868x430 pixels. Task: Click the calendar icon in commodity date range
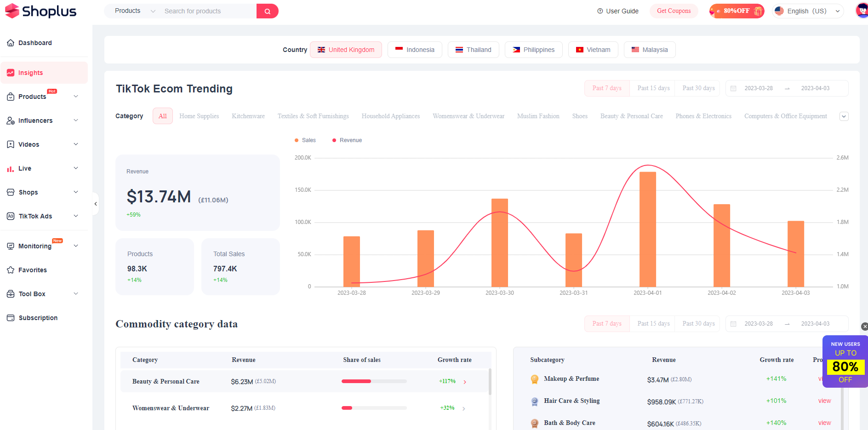point(734,324)
